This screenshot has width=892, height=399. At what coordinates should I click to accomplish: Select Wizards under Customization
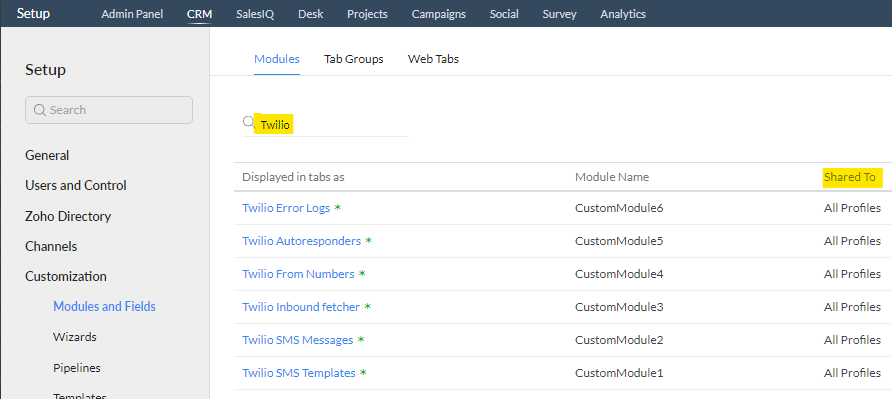coord(75,336)
